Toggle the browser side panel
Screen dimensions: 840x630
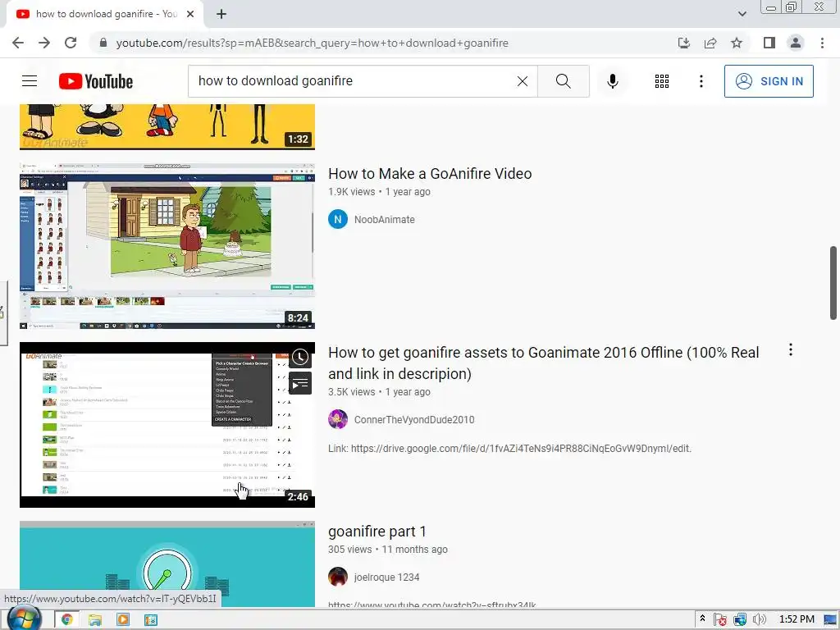(x=769, y=43)
